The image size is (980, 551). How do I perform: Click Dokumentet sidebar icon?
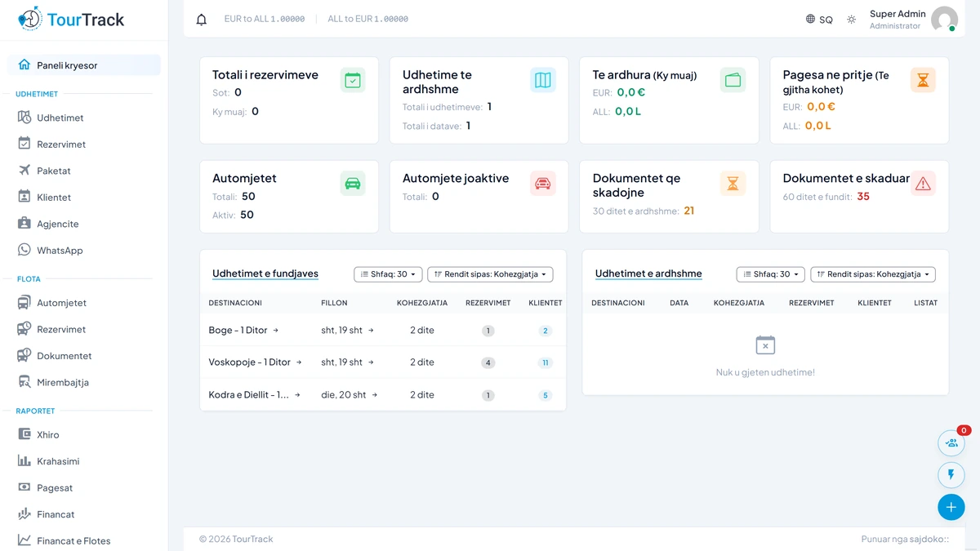24,356
